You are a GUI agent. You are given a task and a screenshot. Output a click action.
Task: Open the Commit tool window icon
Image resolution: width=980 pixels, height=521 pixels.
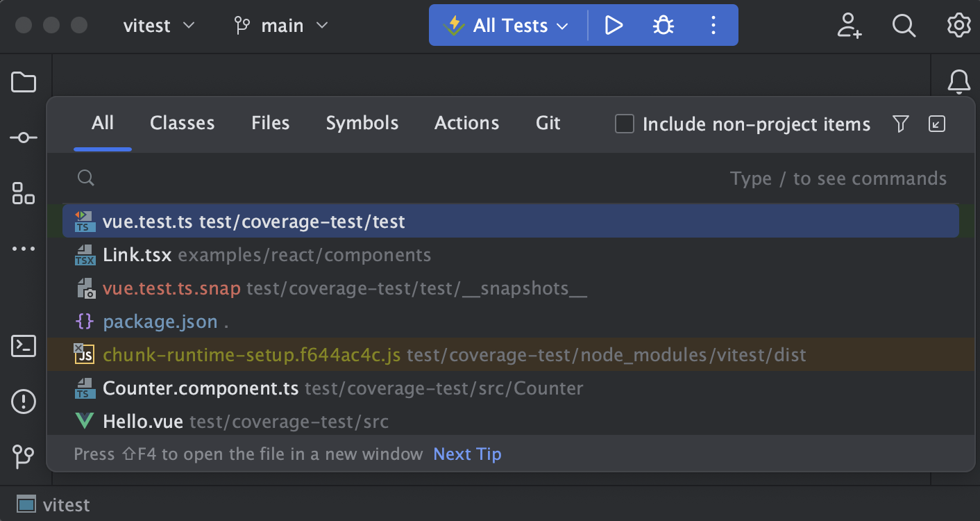point(24,138)
